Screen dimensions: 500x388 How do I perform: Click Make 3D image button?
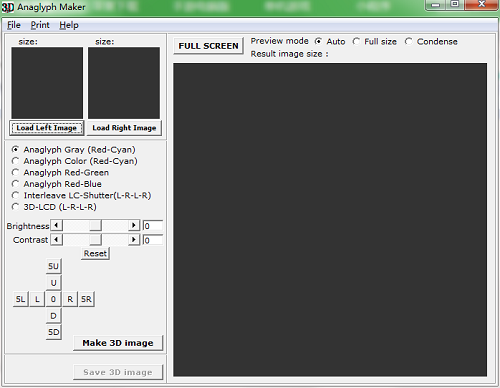pos(118,343)
